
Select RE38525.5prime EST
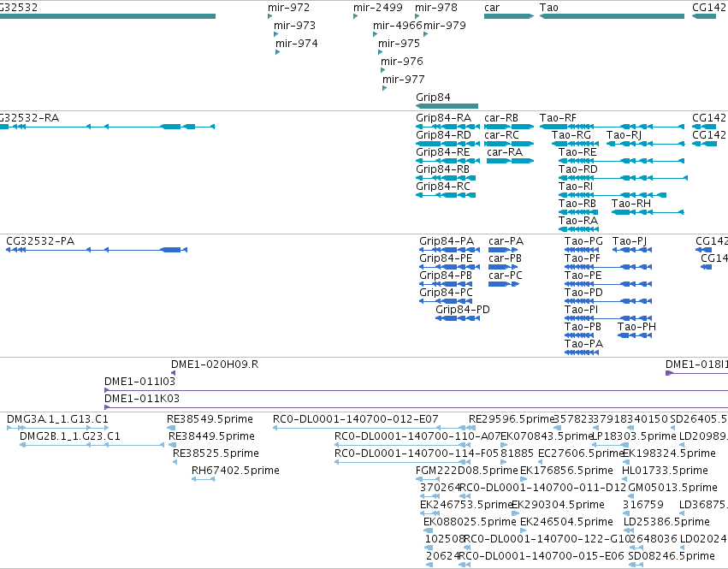175,462
